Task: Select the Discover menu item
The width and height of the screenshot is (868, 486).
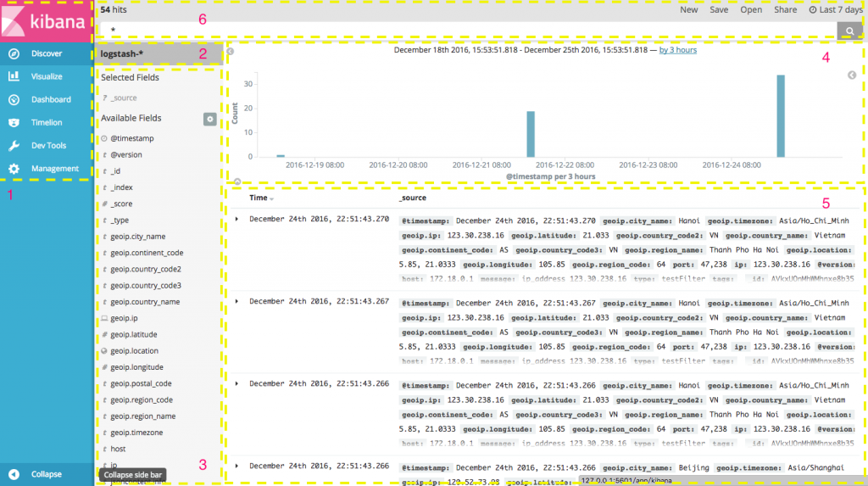Action: pos(47,53)
